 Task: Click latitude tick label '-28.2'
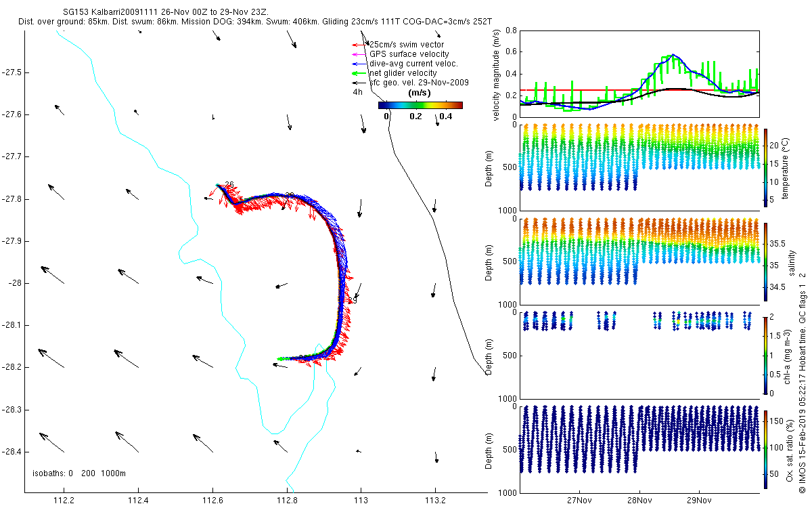11,367
